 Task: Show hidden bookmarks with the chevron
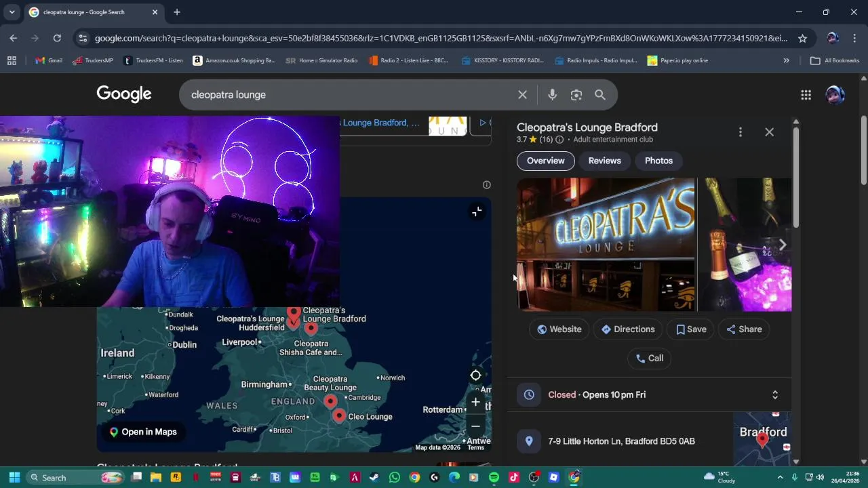tap(786, 60)
